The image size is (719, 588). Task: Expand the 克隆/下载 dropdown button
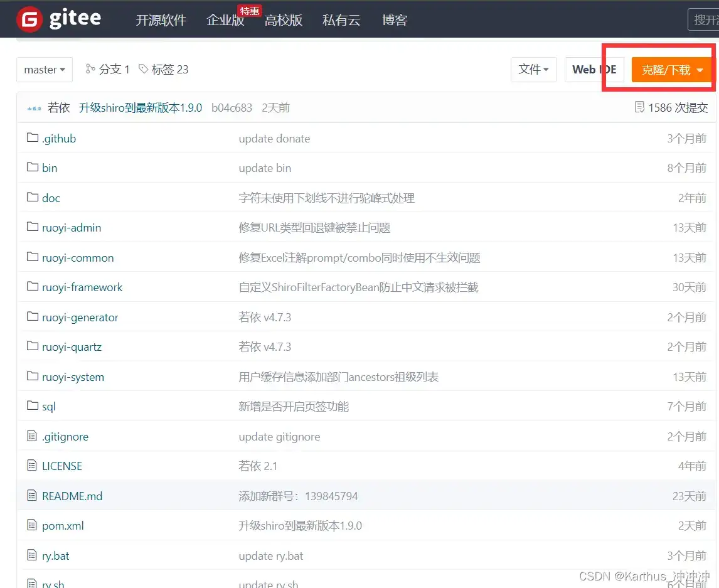[672, 70]
